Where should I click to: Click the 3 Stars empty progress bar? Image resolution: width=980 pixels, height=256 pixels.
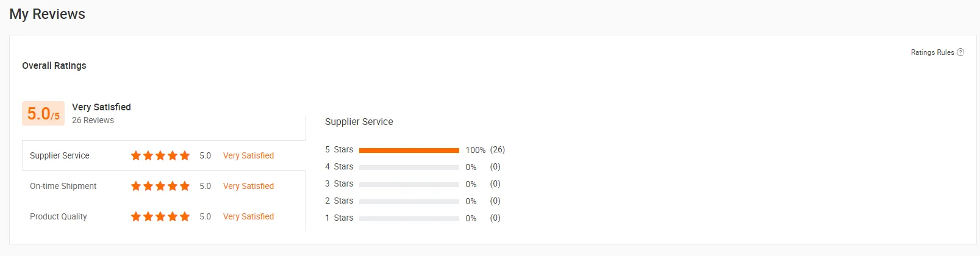point(409,184)
